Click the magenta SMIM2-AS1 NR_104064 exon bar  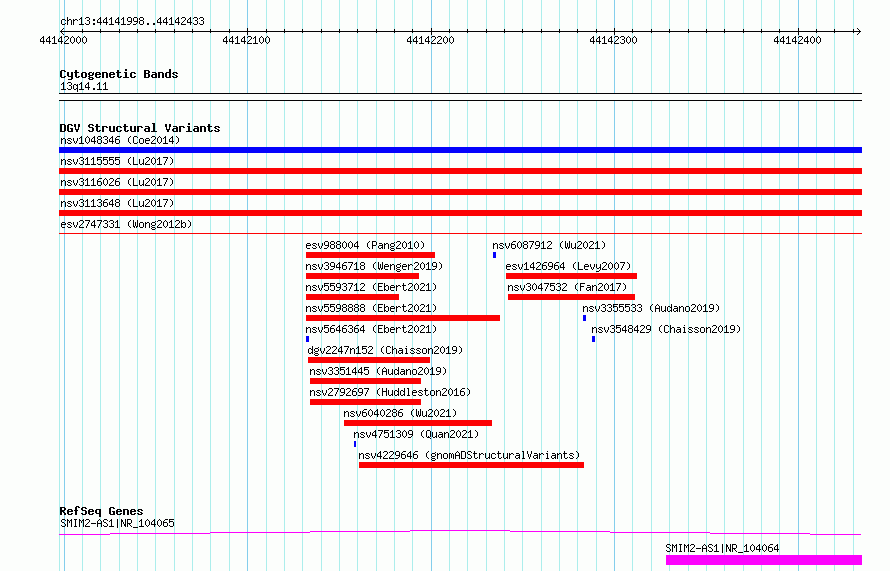[x=764, y=560]
